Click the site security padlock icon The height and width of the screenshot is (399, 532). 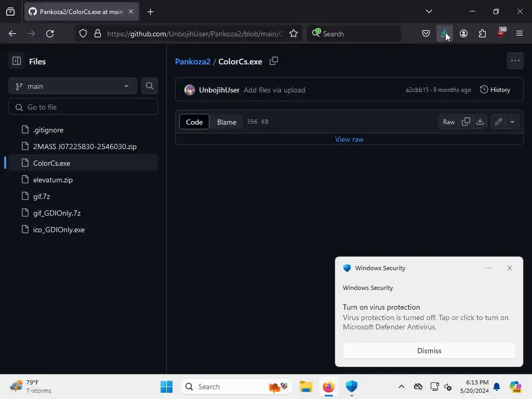tap(98, 34)
